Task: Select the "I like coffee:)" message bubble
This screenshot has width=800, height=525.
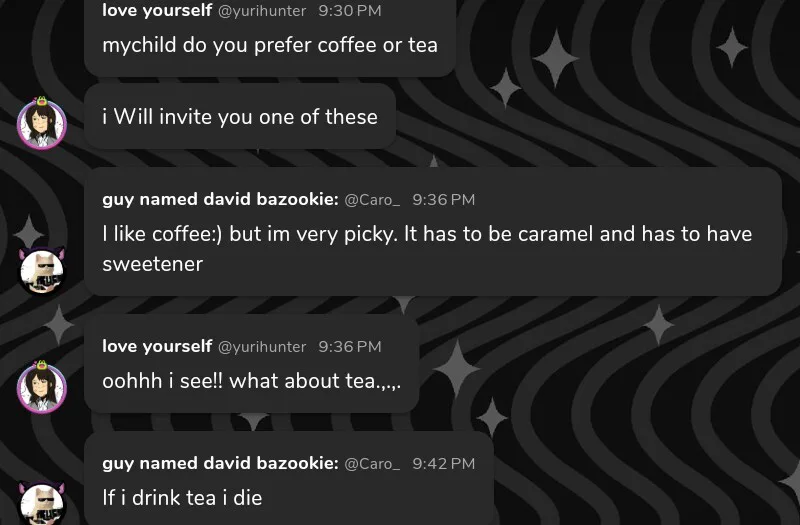Action: coord(427,249)
